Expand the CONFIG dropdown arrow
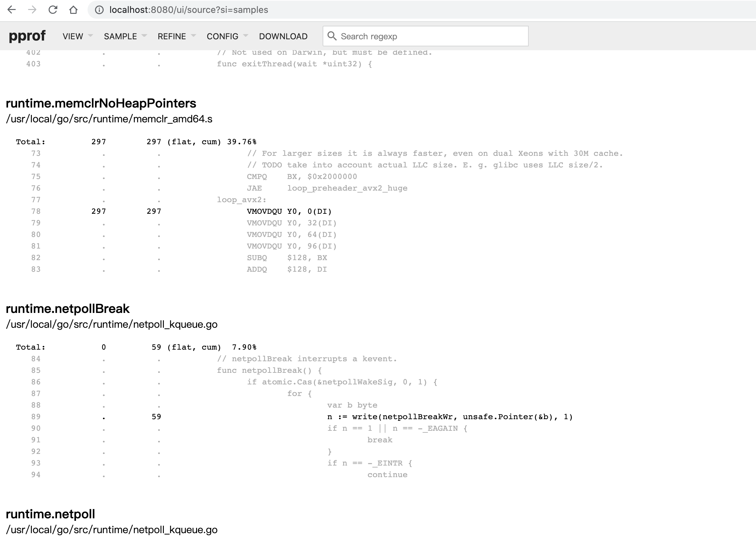Screen dimensions: 756x537 [x=246, y=36]
